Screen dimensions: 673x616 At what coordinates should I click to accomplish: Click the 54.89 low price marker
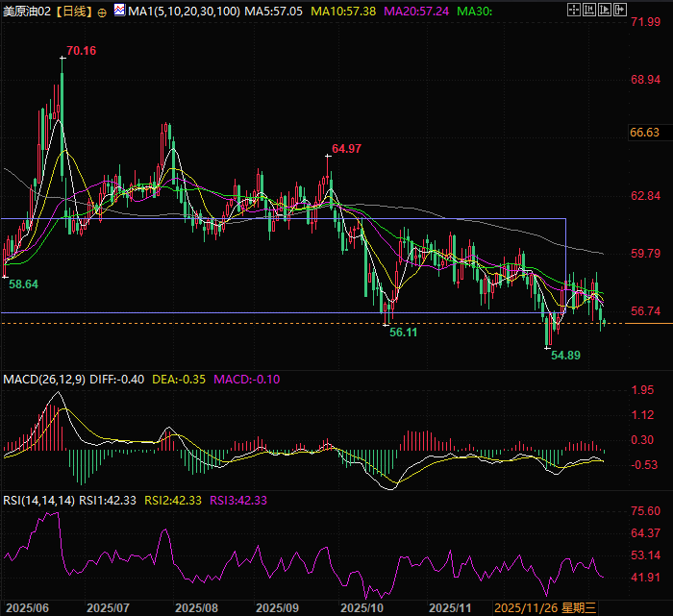click(x=566, y=355)
